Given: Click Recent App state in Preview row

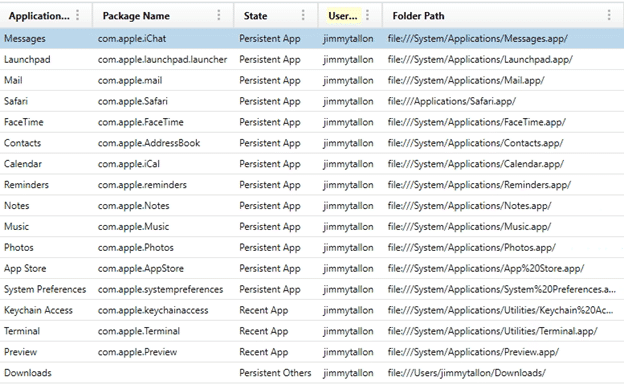Looking at the screenshot, I should tap(263, 352).
